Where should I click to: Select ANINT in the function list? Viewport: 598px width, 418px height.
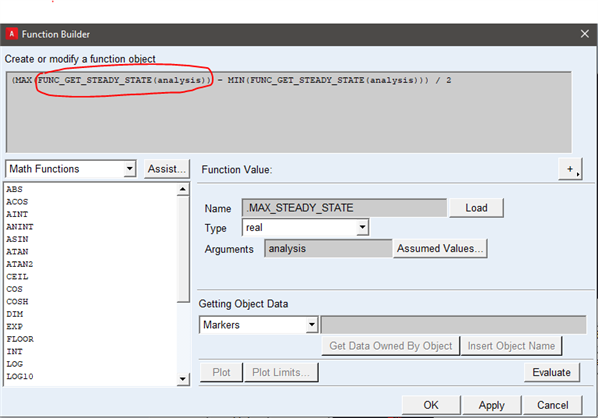[20, 227]
